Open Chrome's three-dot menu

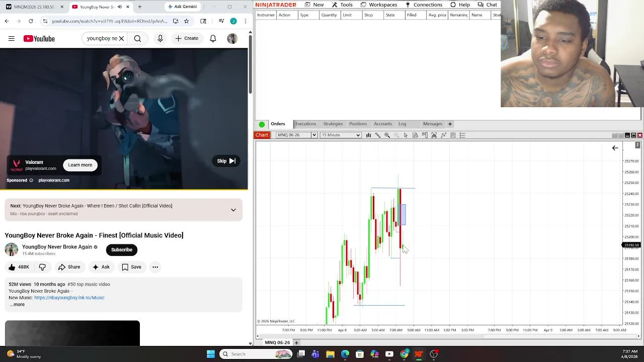[246, 21]
